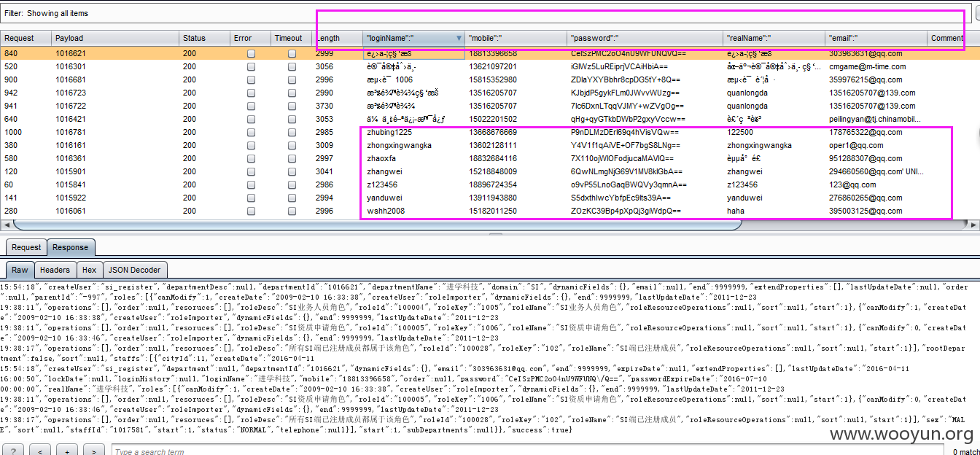Tick Timeout checkbox for request 640
This screenshot has width=980, height=455.
(292, 119)
